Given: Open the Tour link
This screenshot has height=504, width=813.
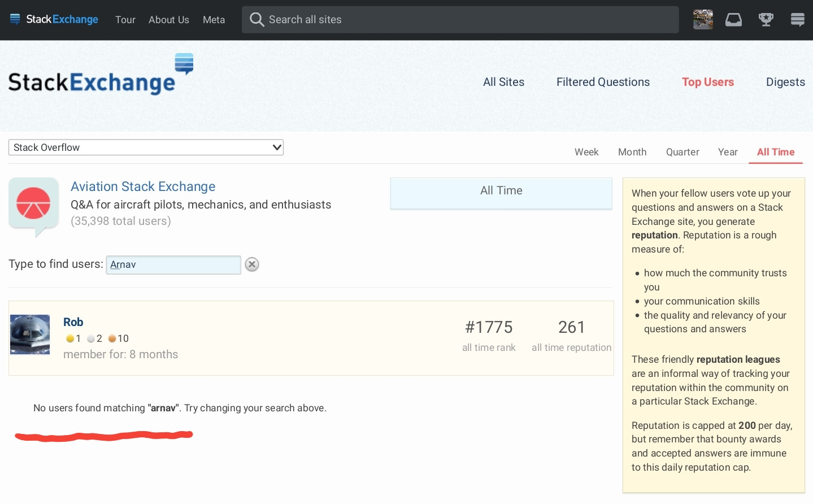Looking at the screenshot, I should (x=125, y=20).
